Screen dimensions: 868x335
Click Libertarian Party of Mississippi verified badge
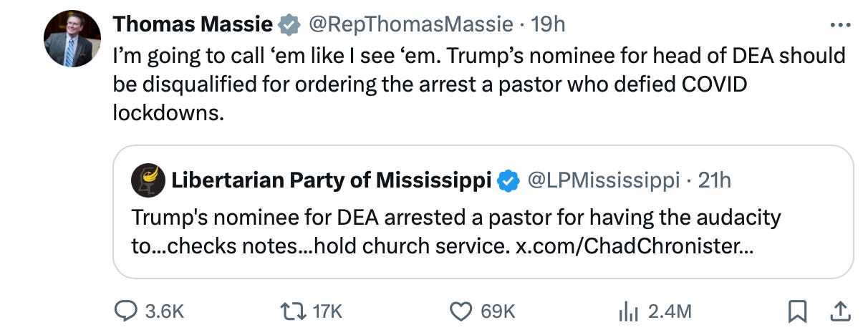click(x=508, y=180)
